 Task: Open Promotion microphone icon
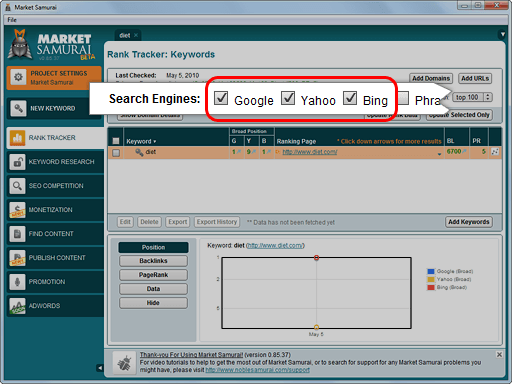click(17, 282)
